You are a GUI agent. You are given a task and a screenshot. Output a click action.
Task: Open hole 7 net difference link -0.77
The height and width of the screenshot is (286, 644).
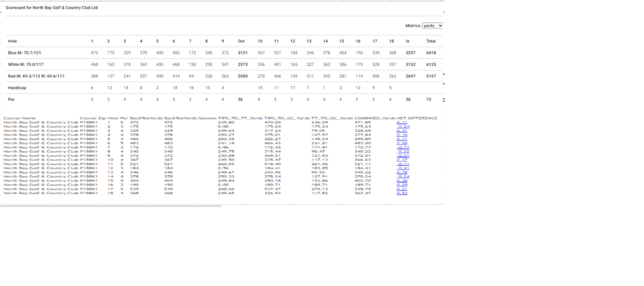pyautogui.click(x=402, y=147)
